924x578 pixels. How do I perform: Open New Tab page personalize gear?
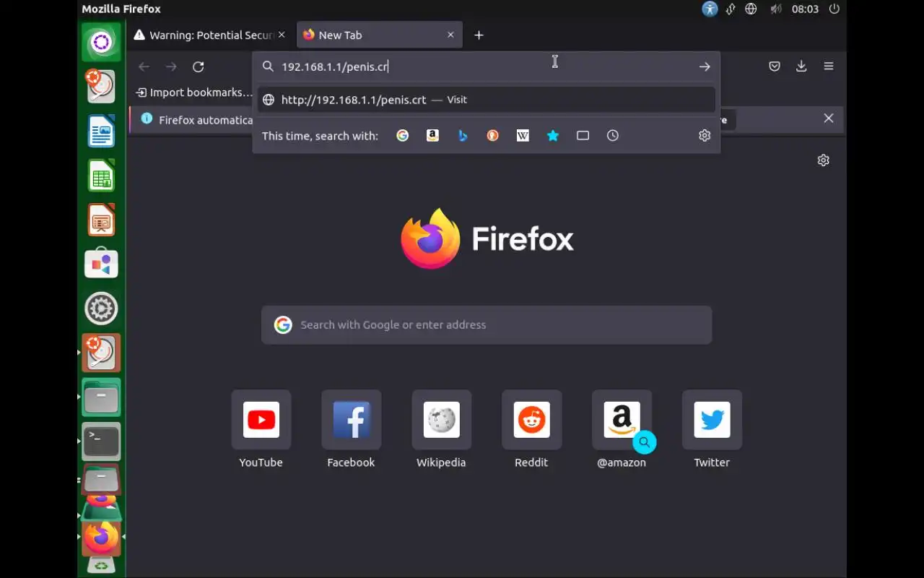[x=823, y=160]
